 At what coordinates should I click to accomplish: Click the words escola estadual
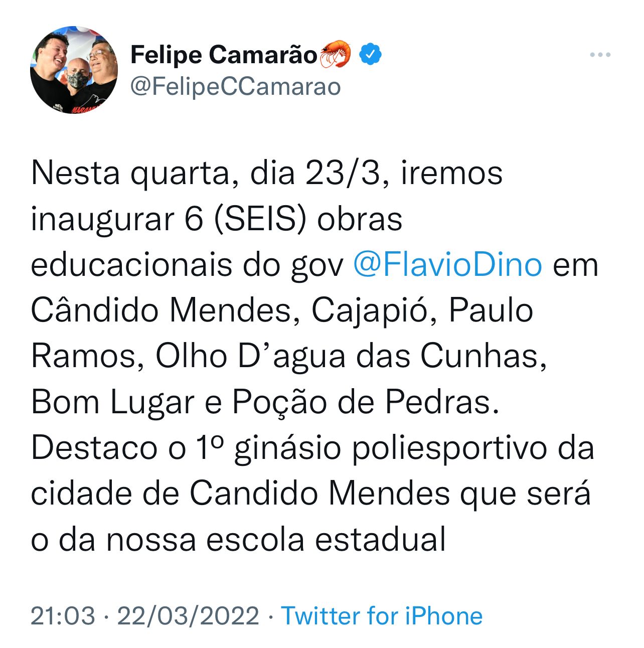coord(326,540)
